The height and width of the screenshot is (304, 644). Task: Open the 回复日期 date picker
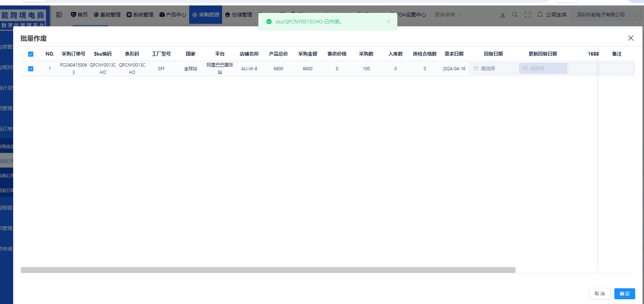coord(494,68)
